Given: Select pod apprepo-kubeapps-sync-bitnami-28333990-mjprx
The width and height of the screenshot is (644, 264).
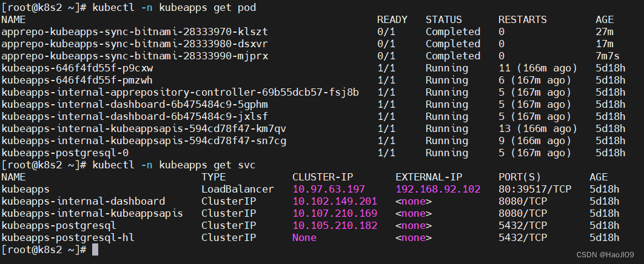Looking at the screenshot, I should tap(135, 56).
